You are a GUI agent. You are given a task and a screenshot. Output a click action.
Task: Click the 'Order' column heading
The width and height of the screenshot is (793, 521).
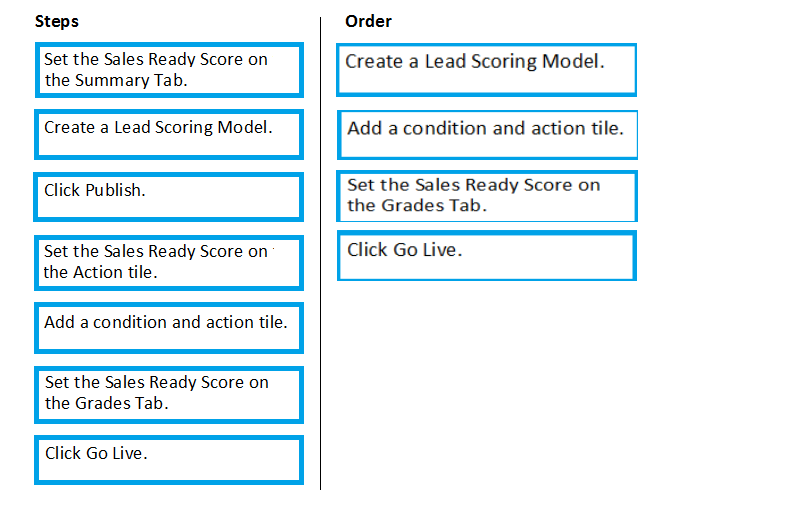click(x=368, y=21)
